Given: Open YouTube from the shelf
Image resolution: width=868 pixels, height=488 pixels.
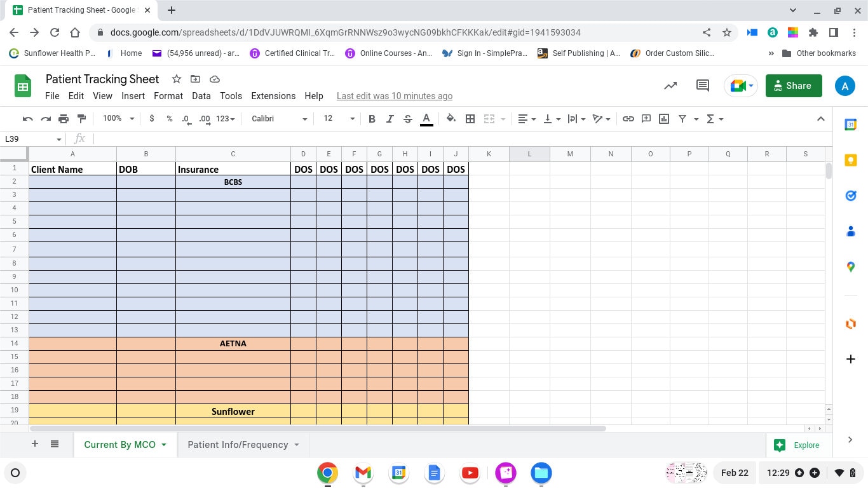Looking at the screenshot, I should coord(470,473).
